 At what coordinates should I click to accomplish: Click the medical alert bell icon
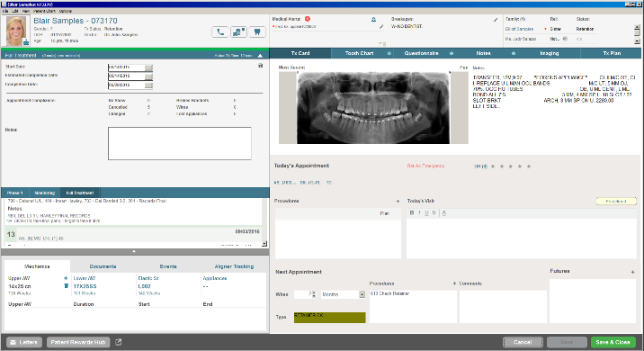(x=373, y=19)
